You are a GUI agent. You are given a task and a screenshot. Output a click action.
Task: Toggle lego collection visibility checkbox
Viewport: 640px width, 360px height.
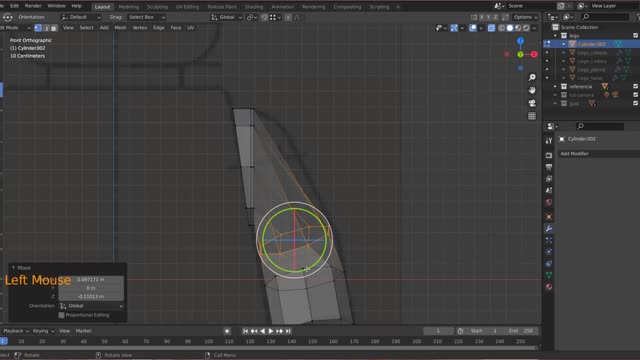(x=636, y=36)
